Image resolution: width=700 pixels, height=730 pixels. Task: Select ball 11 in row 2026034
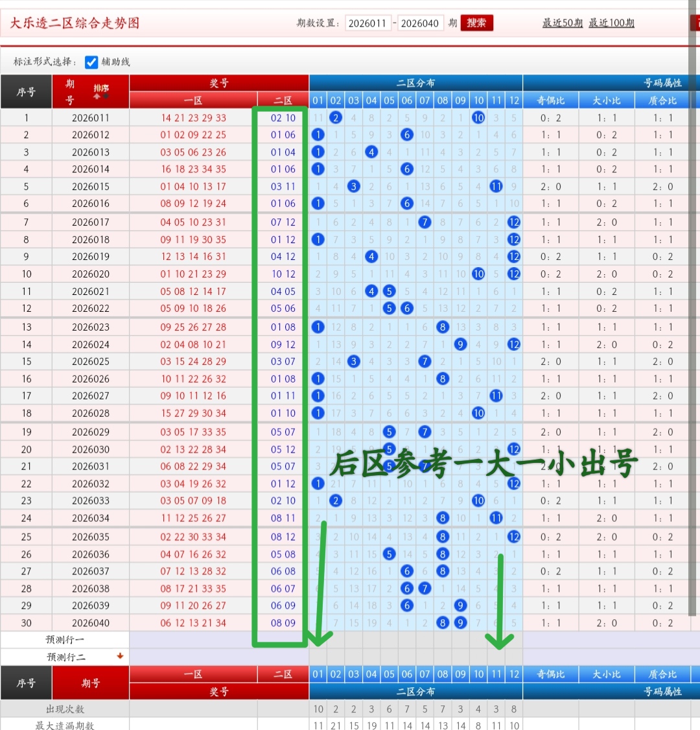[x=496, y=518]
